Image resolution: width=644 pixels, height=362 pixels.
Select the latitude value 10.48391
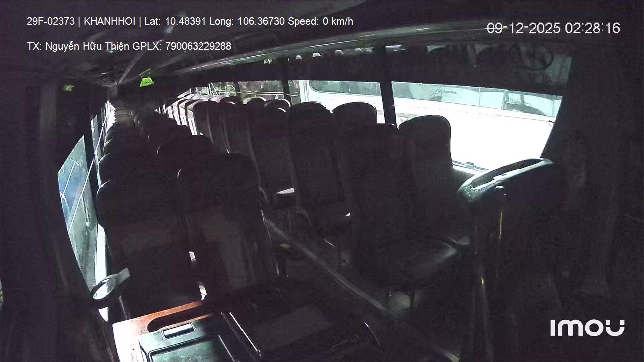click(185, 21)
